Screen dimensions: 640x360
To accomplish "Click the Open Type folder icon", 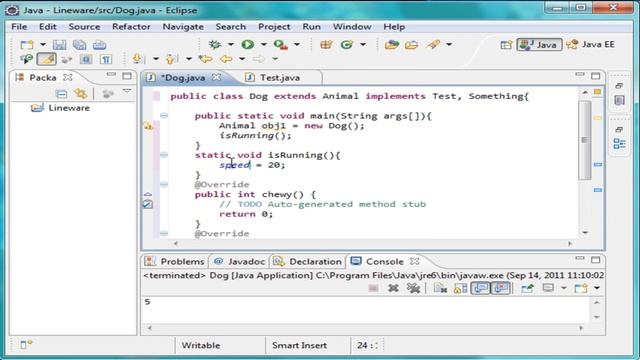I will pos(392,44).
